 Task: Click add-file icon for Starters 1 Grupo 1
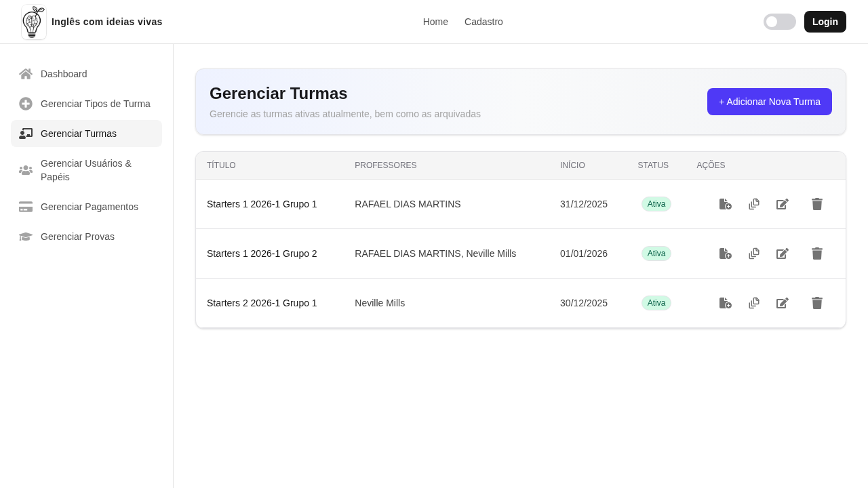point(726,204)
